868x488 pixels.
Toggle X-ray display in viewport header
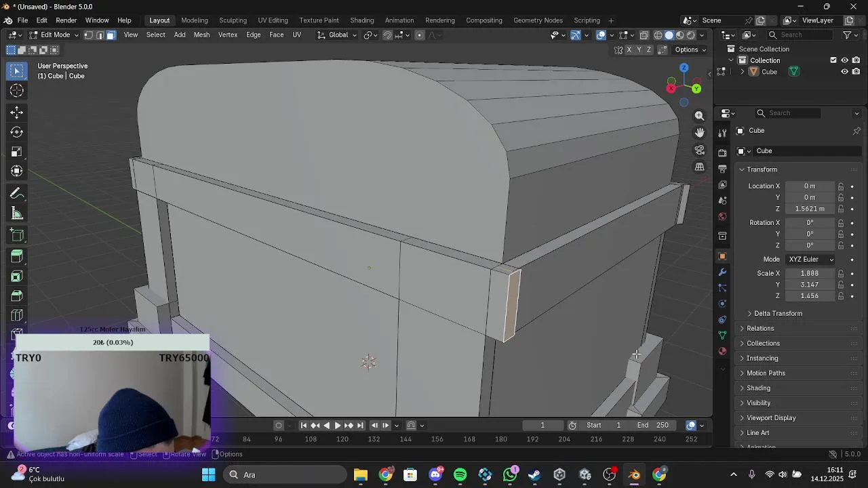(x=644, y=35)
